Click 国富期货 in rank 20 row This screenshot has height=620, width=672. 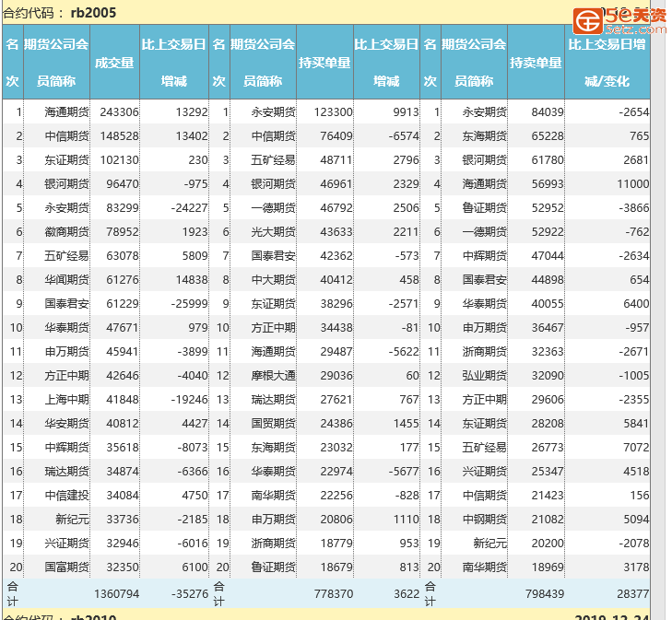point(66,567)
